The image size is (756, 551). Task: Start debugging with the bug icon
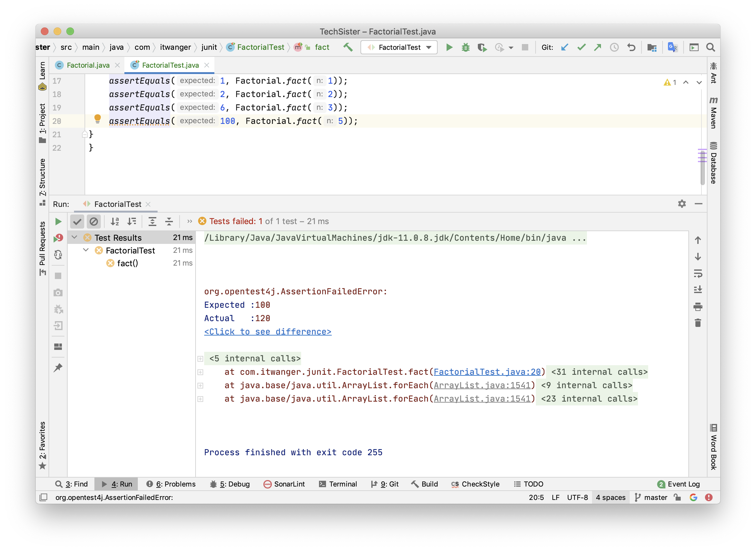pyautogui.click(x=465, y=47)
